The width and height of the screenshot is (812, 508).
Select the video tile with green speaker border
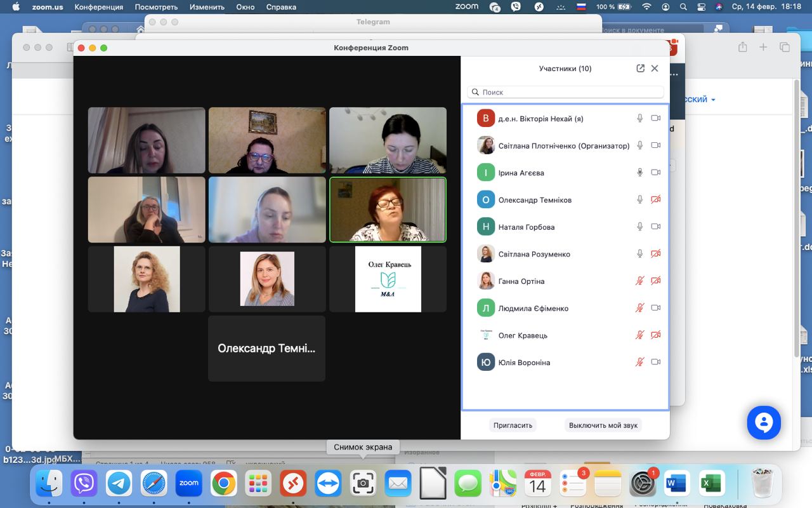pos(388,210)
